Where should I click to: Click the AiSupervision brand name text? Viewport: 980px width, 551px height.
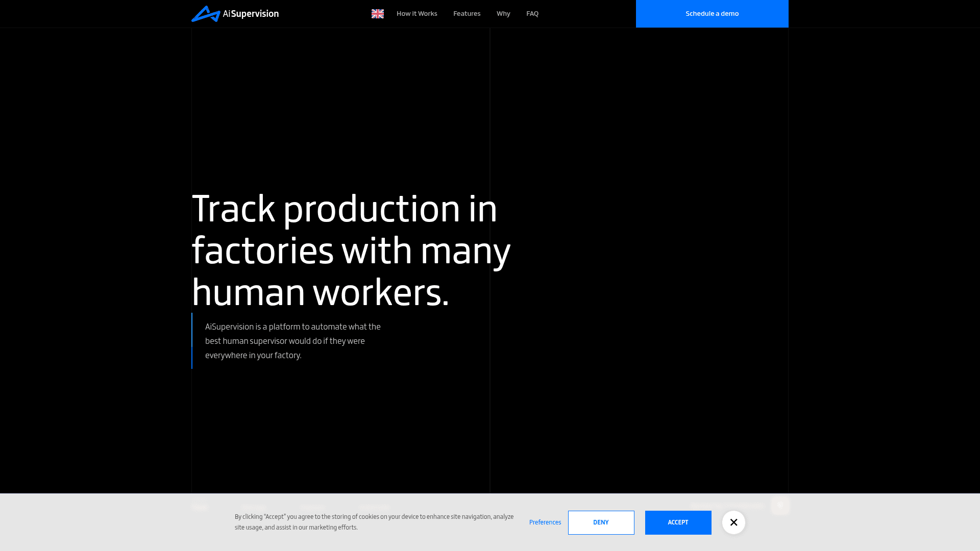251,14
